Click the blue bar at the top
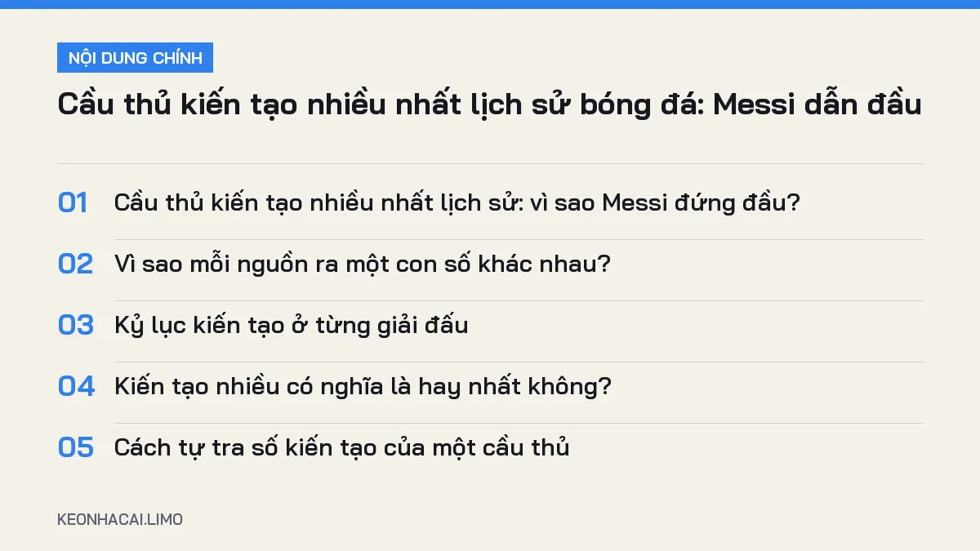The width and height of the screenshot is (980, 551). pos(490,4)
